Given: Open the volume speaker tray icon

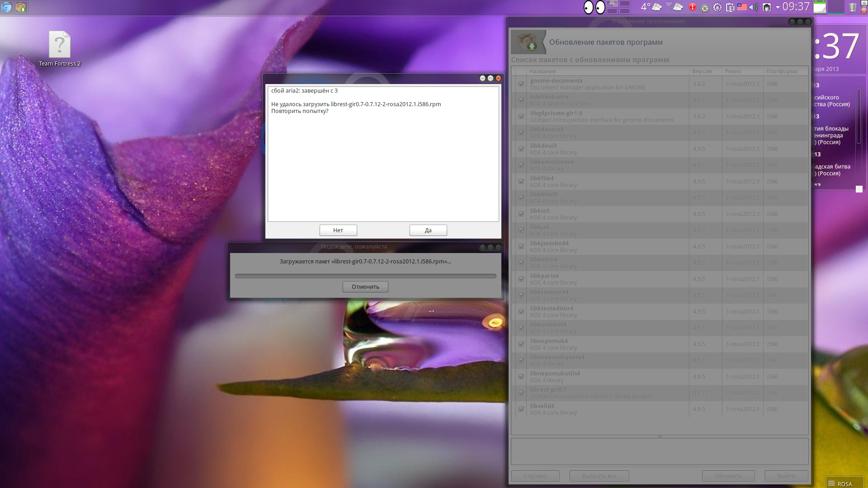Looking at the screenshot, I should 753,7.
